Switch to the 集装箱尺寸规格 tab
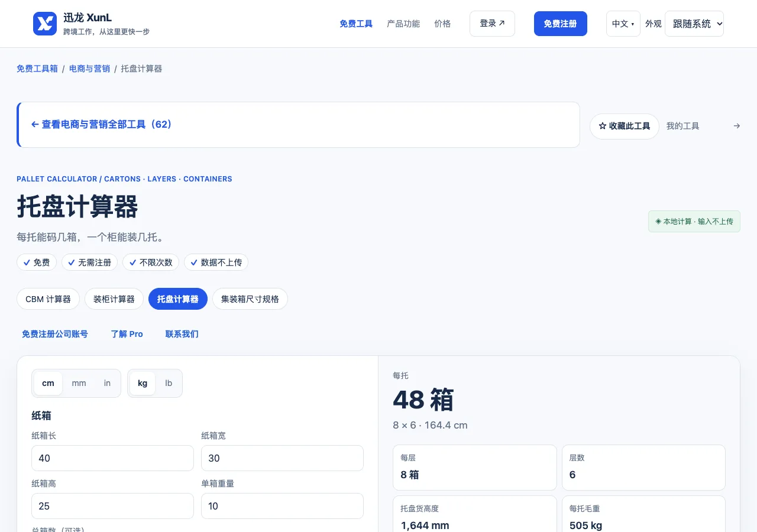The width and height of the screenshot is (757, 532). click(x=250, y=299)
